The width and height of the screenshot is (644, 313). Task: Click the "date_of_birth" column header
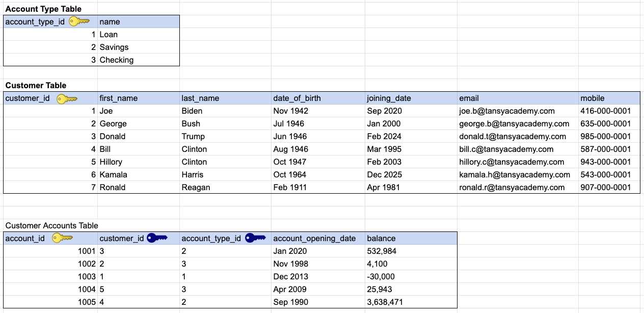pos(318,98)
